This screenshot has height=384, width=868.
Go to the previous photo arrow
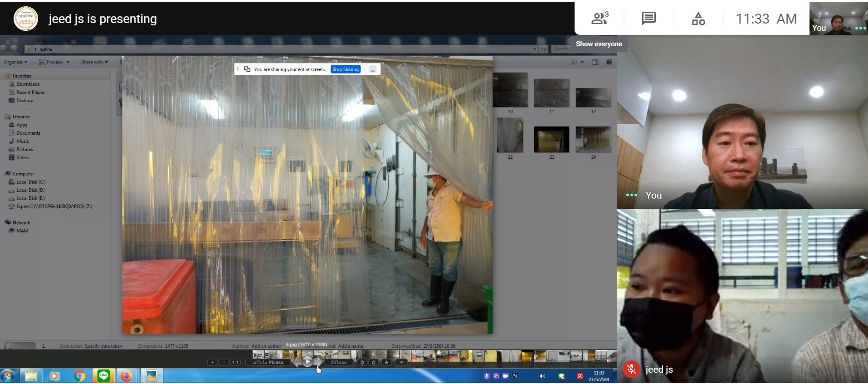(x=296, y=362)
